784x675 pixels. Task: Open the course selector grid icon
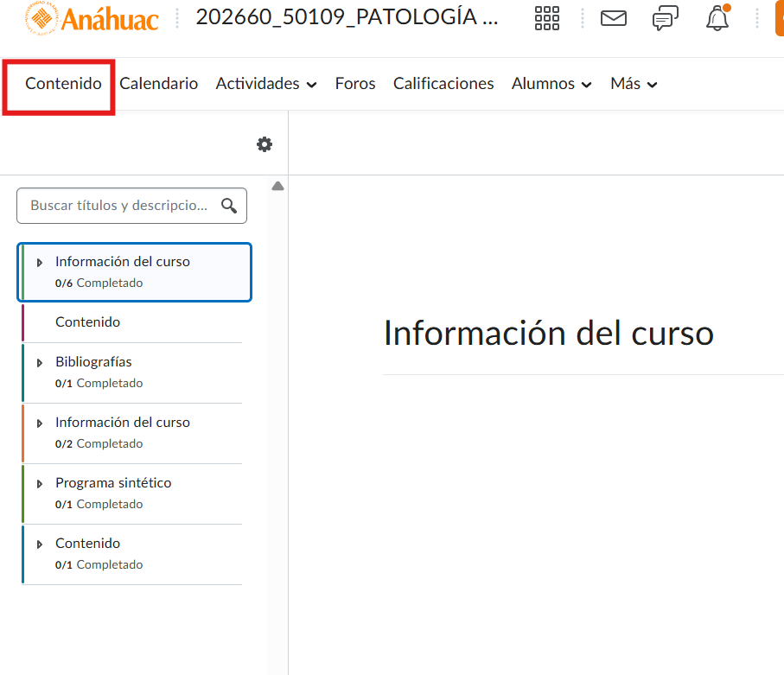click(x=546, y=18)
